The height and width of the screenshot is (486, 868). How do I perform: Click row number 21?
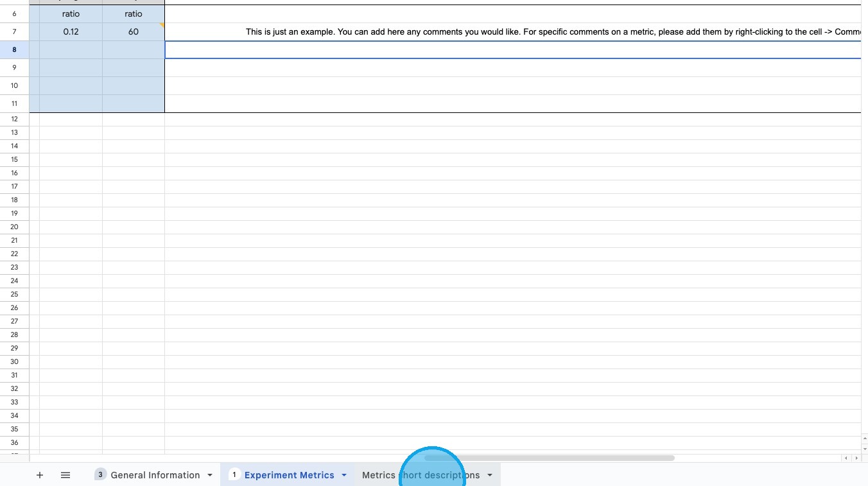click(x=14, y=240)
